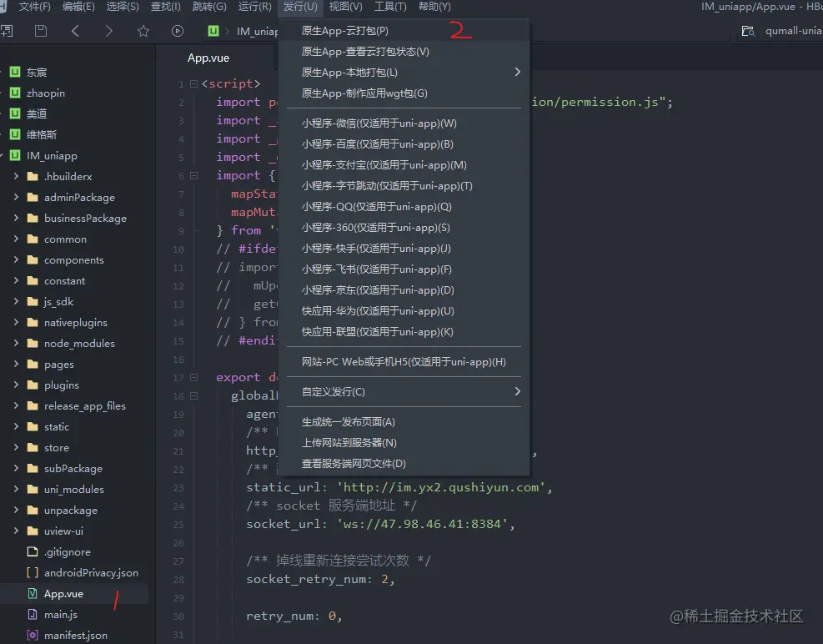Image resolution: width=823 pixels, height=644 pixels.
Task: Click the new file icon in toolbar
Action: (7, 31)
